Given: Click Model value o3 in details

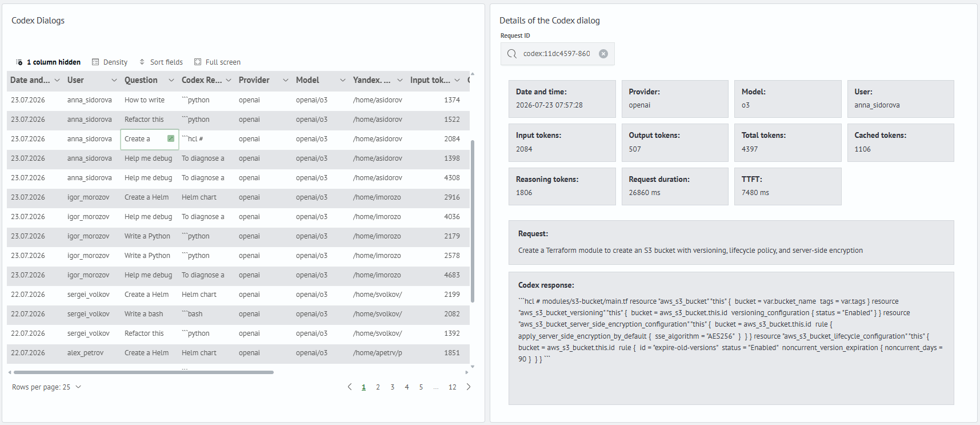Looking at the screenshot, I should pyautogui.click(x=746, y=105).
